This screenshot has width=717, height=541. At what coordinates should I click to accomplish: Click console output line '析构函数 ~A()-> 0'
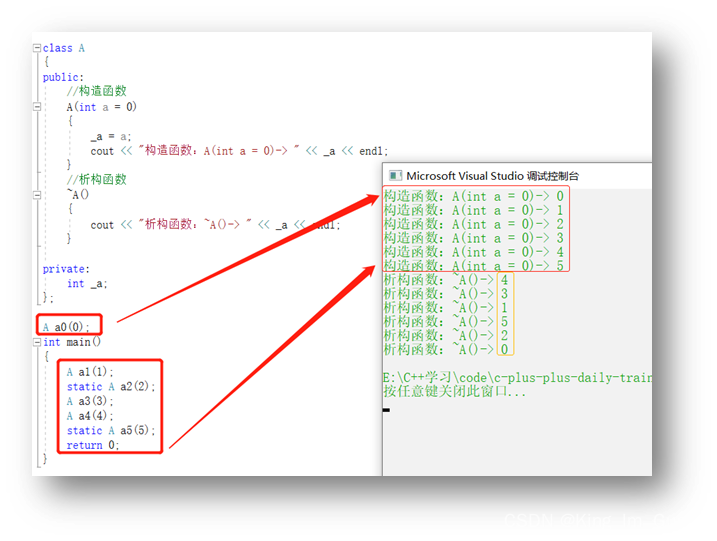tap(446, 349)
